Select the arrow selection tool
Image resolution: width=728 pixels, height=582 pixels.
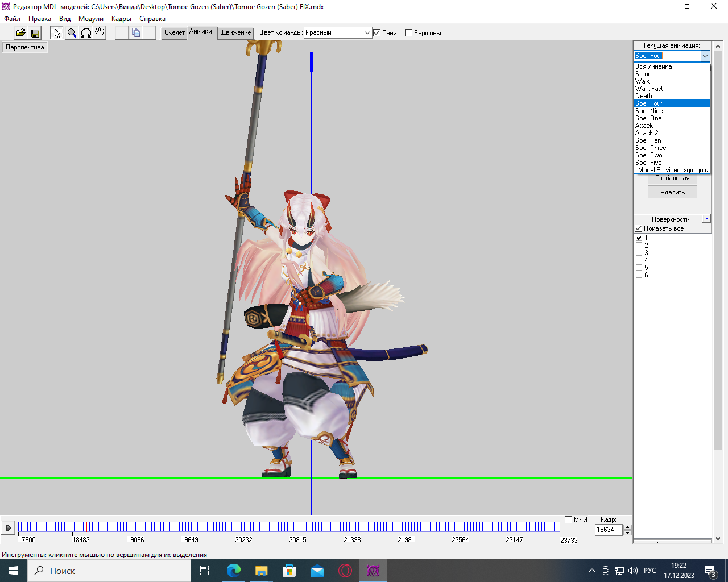(57, 33)
